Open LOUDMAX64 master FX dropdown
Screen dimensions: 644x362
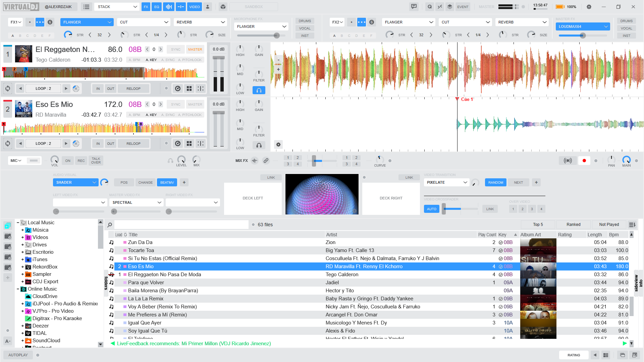click(x=583, y=26)
